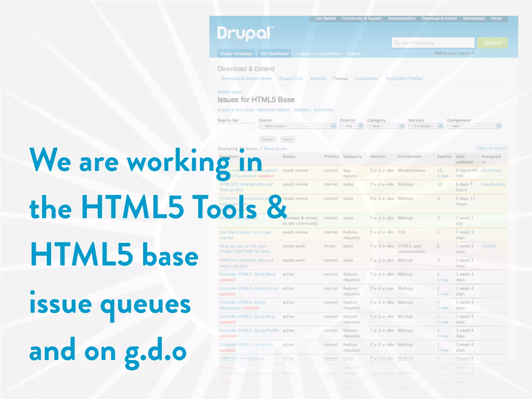Open Community & Support menu
Image resolution: width=532 pixels, height=399 pixels.
click(x=362, y=18)
